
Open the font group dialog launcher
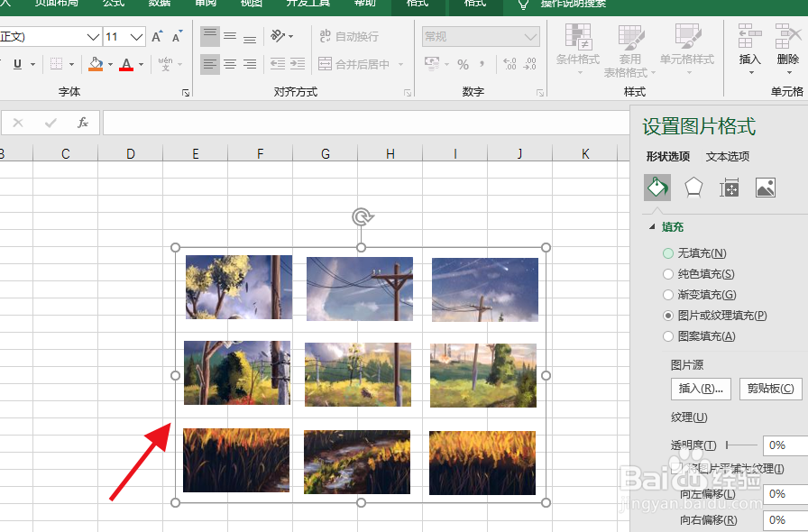(x=186, y=93)
